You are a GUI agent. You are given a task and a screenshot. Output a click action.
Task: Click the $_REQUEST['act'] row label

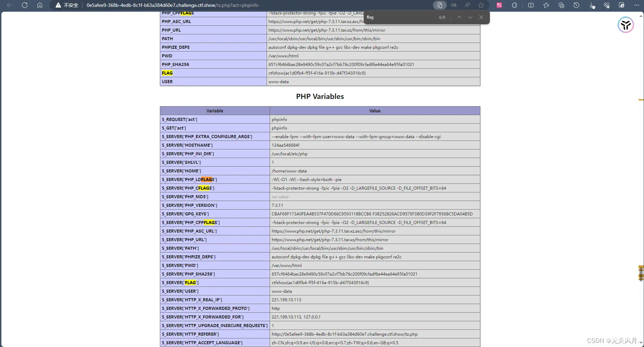coord(179,119)
